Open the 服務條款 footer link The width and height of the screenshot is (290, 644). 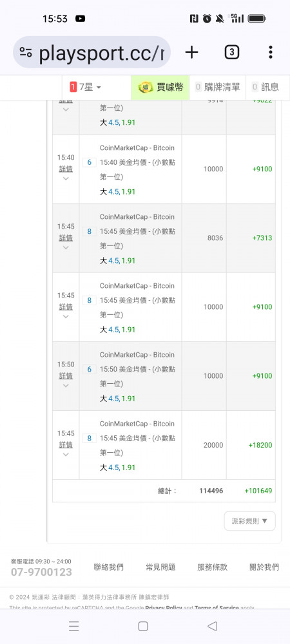pos(213,567)
